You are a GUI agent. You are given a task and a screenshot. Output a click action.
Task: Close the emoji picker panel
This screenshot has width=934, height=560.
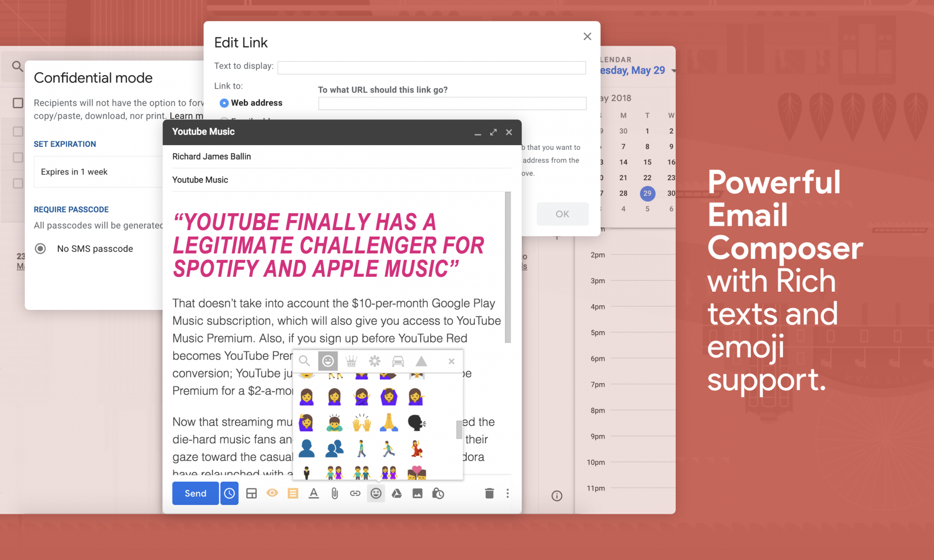coord(452,361)
